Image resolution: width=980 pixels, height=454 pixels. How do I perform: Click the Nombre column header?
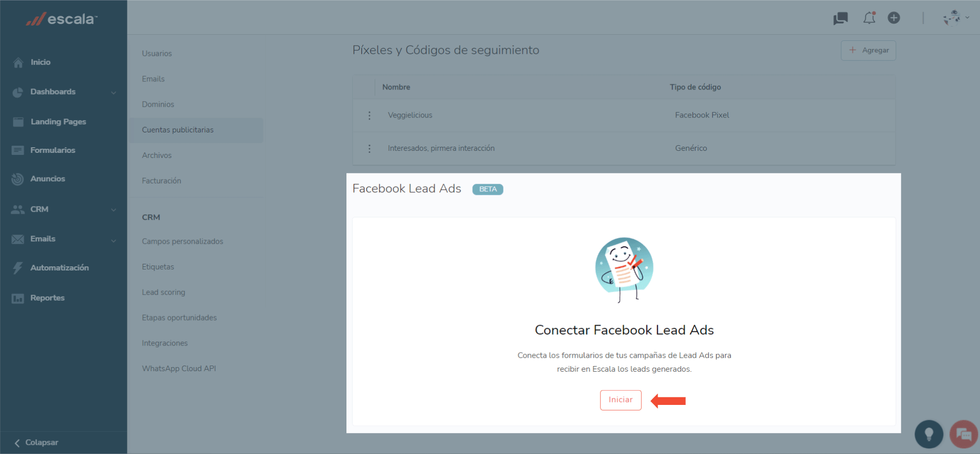click(x=396, y=87)
